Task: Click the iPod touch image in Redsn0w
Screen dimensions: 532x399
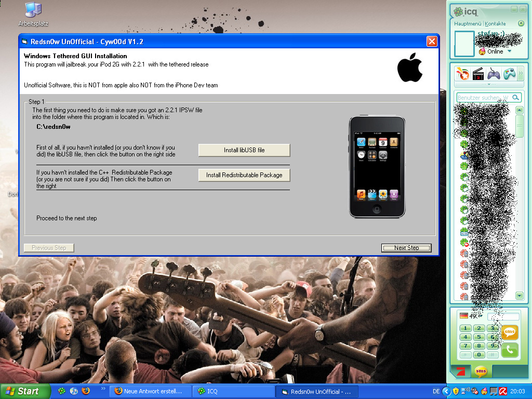Action: coord(377,167)
